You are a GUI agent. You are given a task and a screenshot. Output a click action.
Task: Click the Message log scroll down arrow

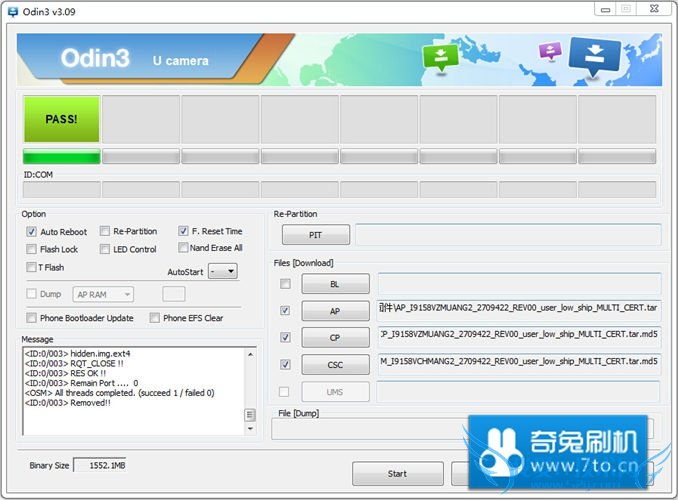tap(250, 429)
